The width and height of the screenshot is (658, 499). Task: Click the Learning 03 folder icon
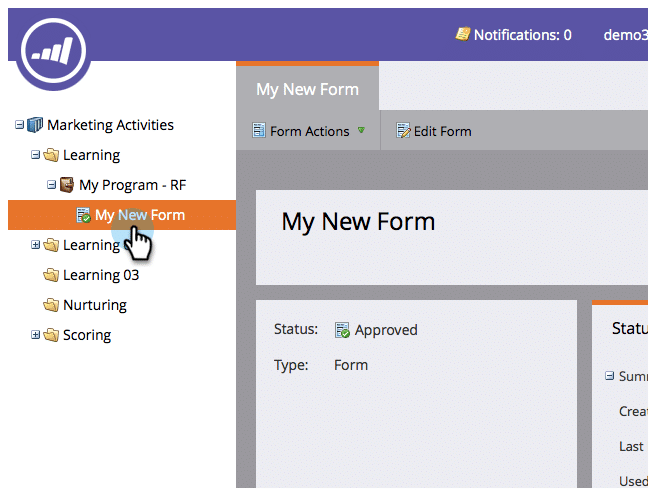(51, 275)
